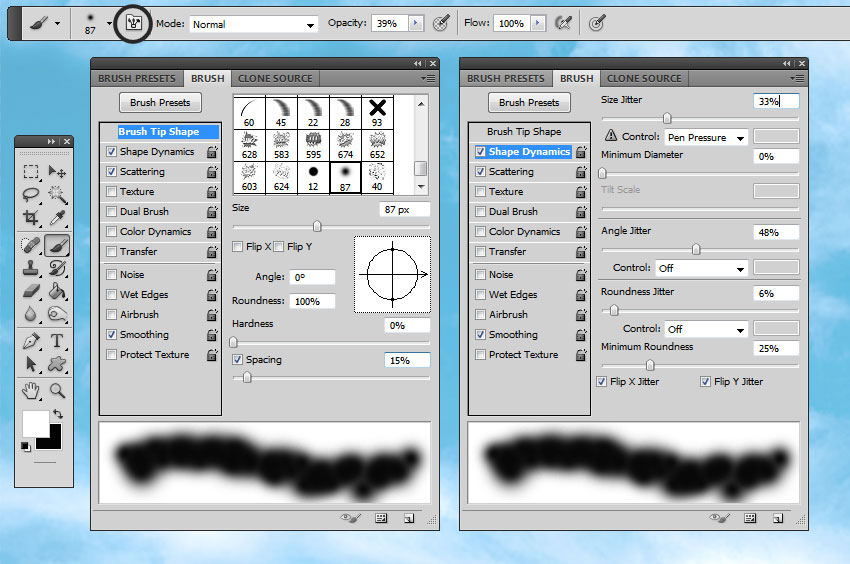Switch to Brush Presets tab in right panel

click(x=506, y=79)
